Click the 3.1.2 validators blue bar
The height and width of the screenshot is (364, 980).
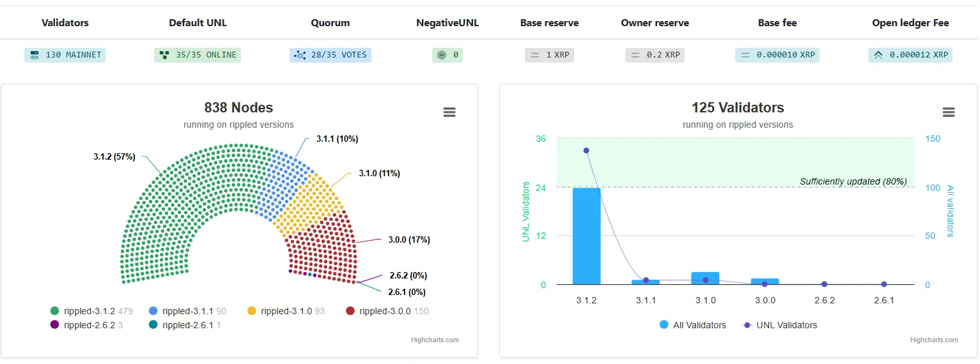coord(586,236)
